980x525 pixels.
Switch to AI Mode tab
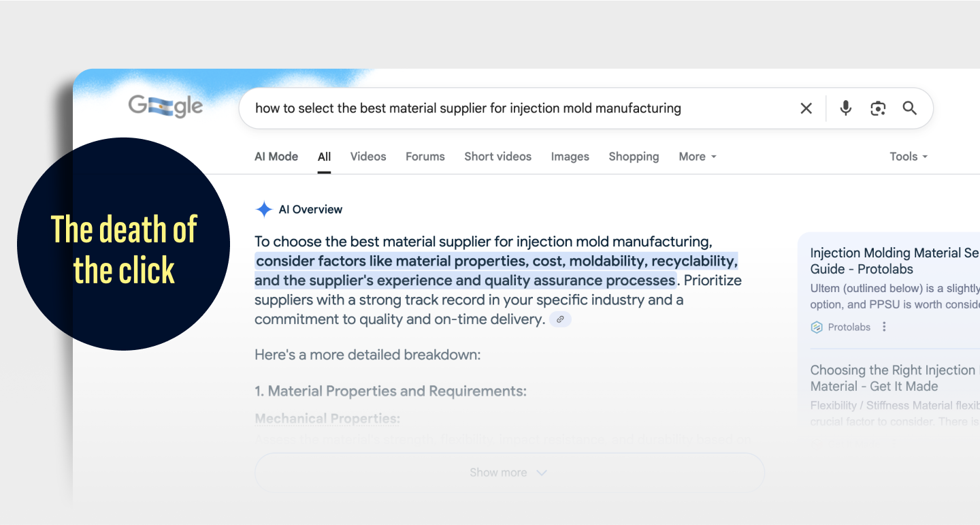[276, 157]
